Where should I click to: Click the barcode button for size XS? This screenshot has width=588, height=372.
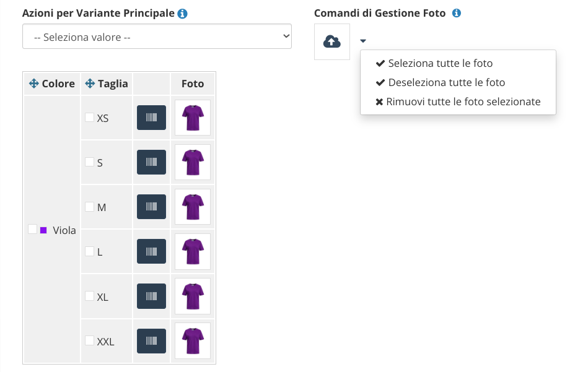(x=152, y=118)
